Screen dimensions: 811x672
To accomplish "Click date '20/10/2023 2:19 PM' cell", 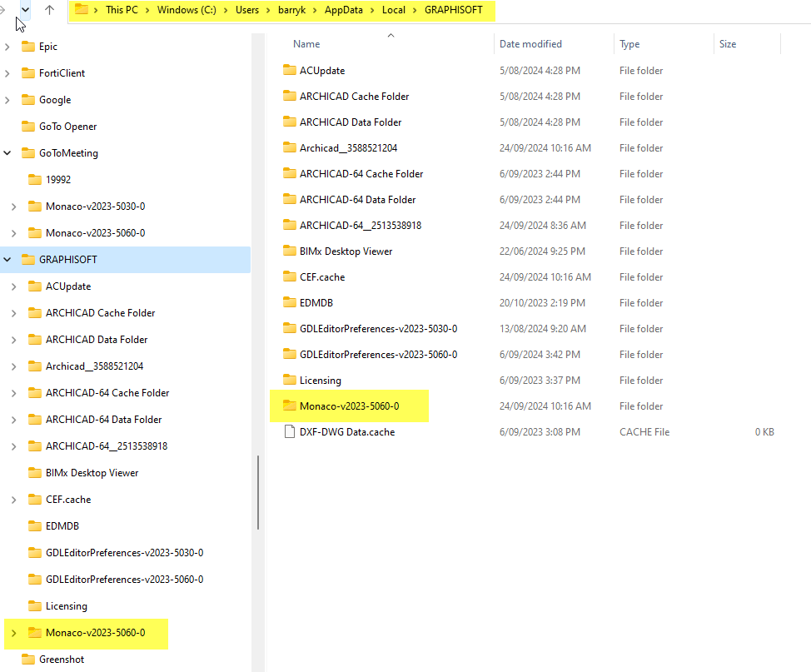I will pos(542,303).
